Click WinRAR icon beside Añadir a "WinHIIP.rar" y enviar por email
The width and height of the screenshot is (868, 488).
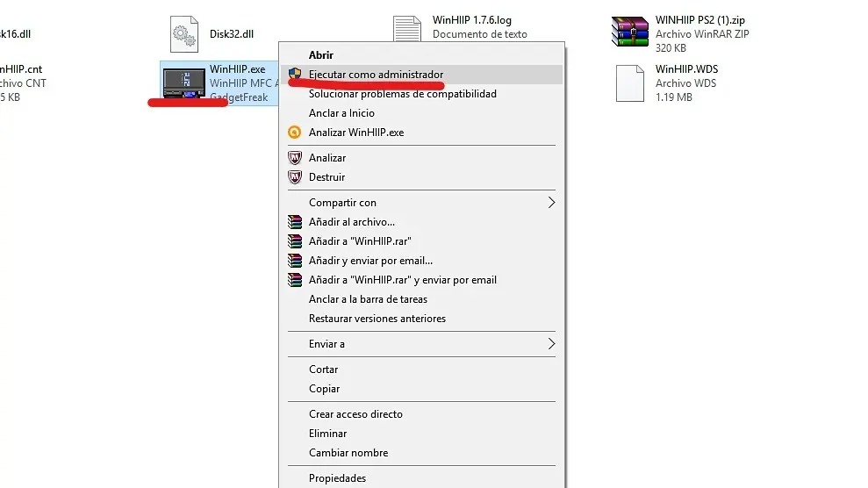[x=295, y=280]
